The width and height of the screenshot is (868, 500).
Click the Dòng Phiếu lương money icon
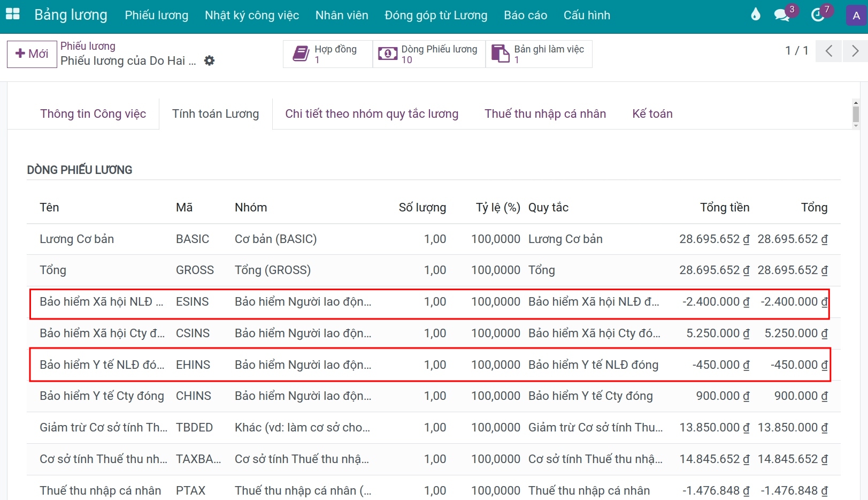388,54
